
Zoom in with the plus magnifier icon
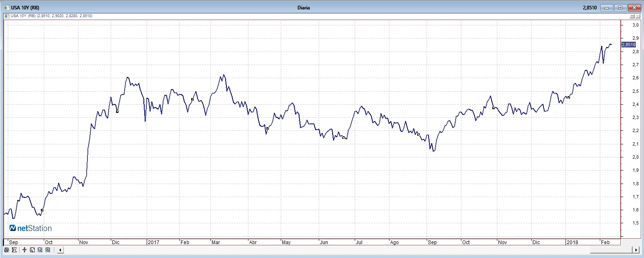point(48,250)
